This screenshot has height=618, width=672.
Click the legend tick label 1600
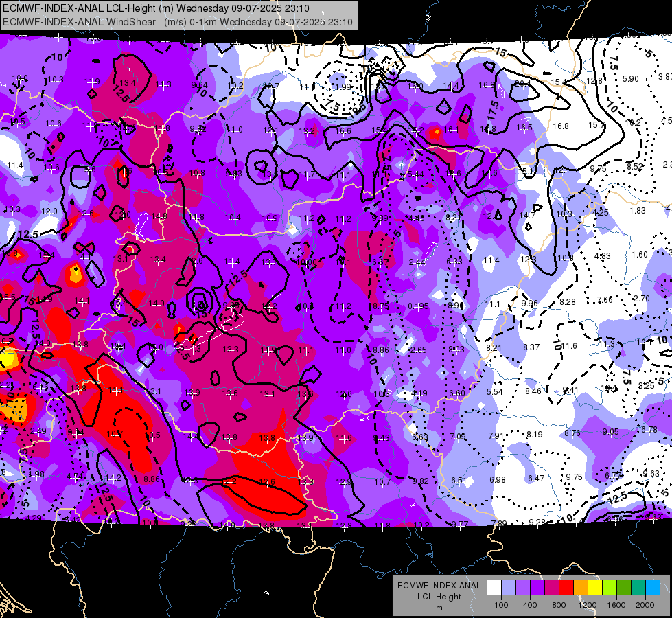coord(616,605)
